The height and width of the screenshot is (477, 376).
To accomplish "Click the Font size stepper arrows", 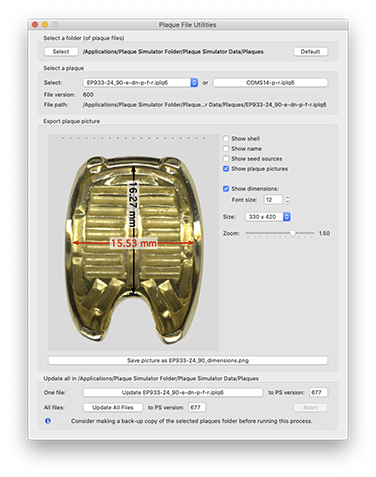I will [288, 200].
